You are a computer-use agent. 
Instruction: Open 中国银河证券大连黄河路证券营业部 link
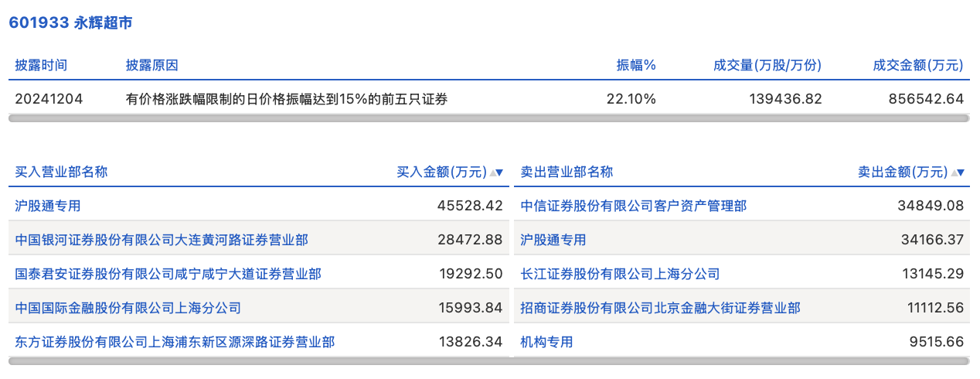[x=162, y=240]
